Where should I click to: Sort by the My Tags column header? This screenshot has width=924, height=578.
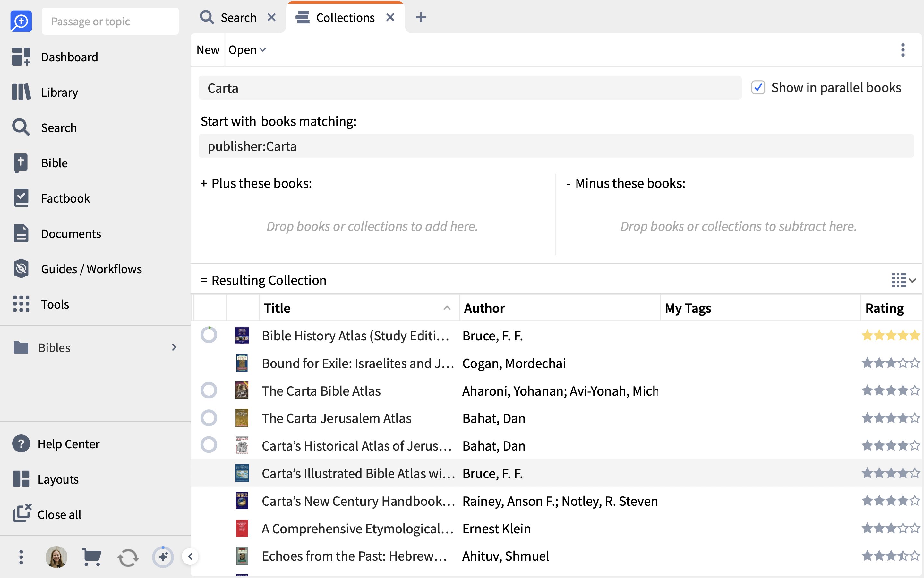[x=761, y=308]
